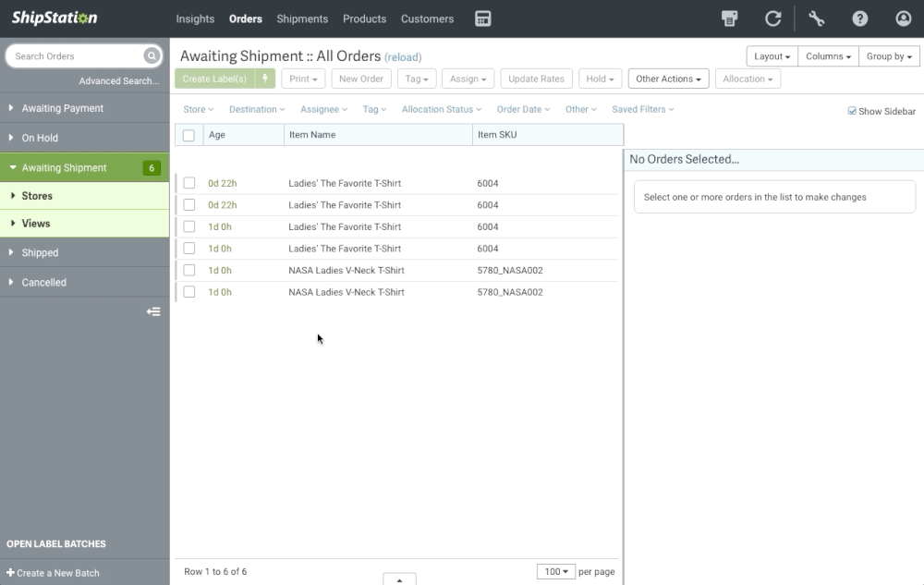This screenshot has width=924, height=585.
Task: Go to the Products tab
Action: click(x=364, y=18)
